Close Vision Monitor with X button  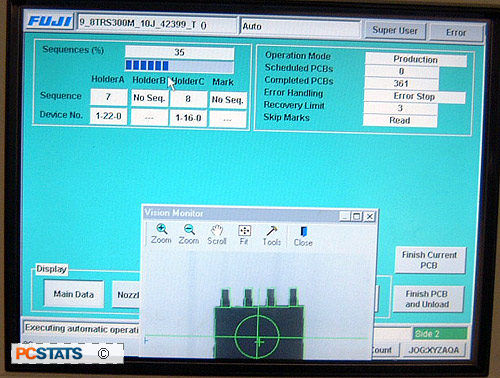[x=370, y=217]
